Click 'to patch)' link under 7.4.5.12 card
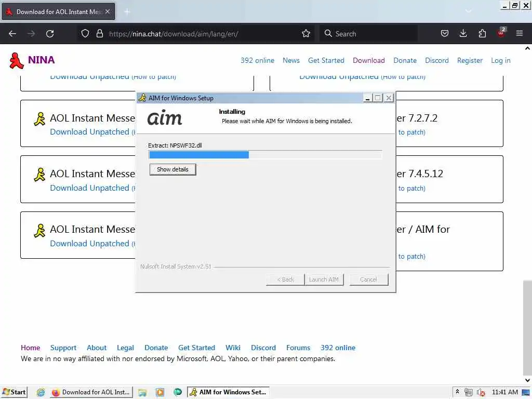Viewport: 532px width, 399px height. [x=412, y=188]
